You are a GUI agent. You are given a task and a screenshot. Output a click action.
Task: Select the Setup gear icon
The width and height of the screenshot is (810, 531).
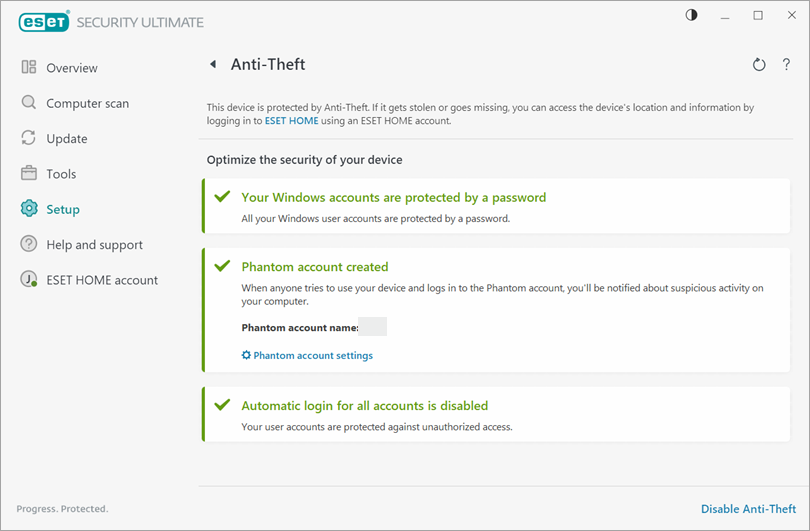[29, 209]
